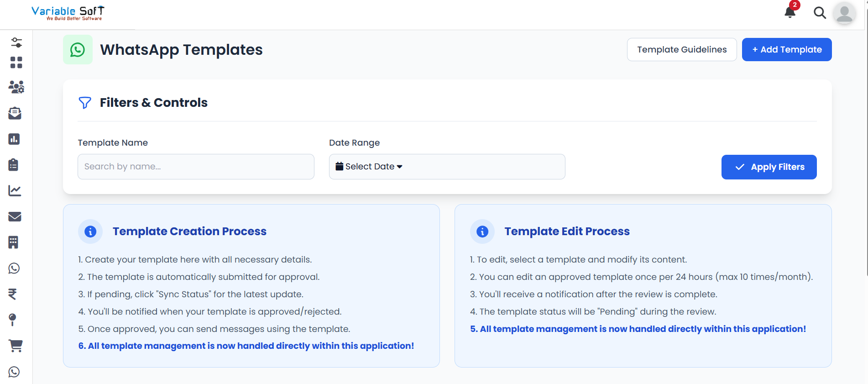Open the envelope mail icon in sidebar
This screenshot has width=868, height=384.
(x=15, y=216)
